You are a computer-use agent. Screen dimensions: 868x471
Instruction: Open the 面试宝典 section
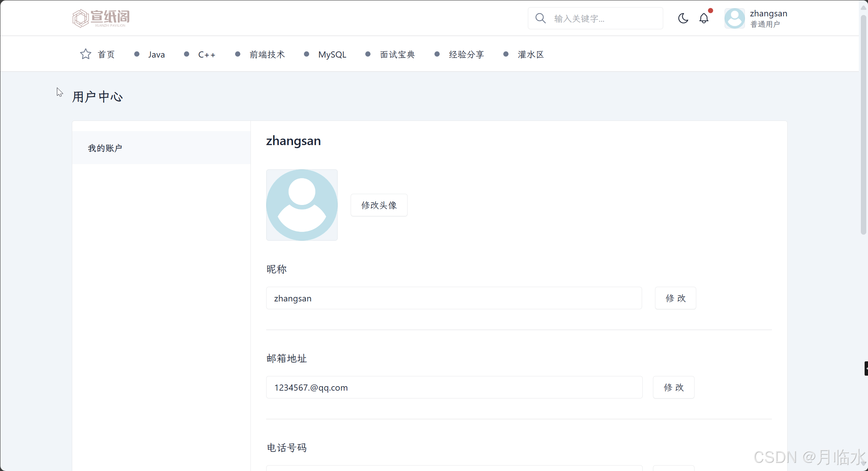(x=397, y=54)
